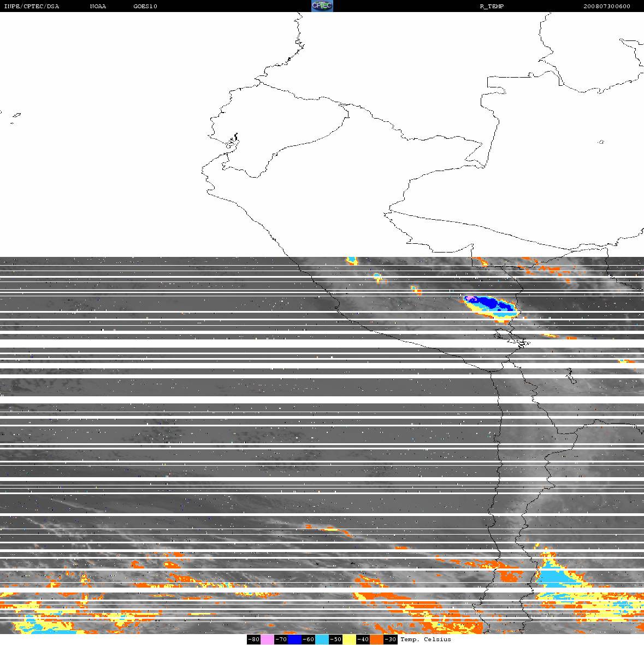
Task: Click the NOAA label in header
Action: point(98,6)
